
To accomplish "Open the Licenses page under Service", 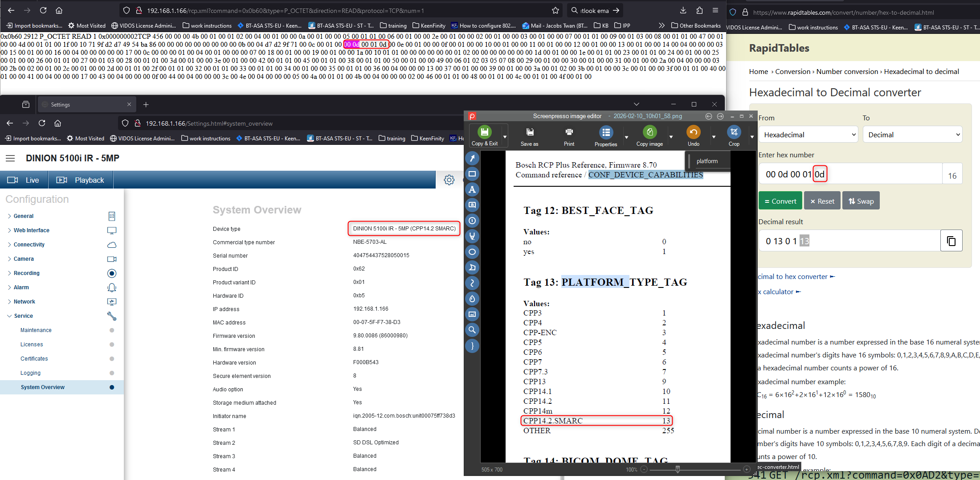I will 32,345.
